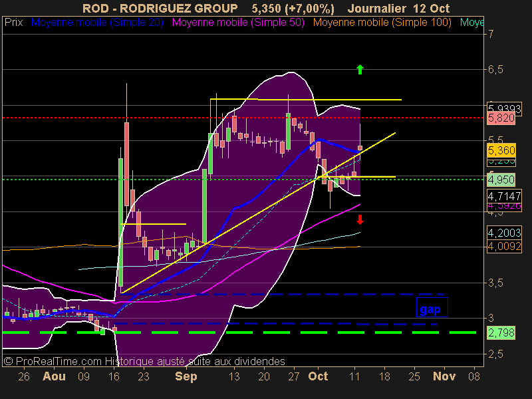Click date '11' on the time axis

tap(354, 376)
